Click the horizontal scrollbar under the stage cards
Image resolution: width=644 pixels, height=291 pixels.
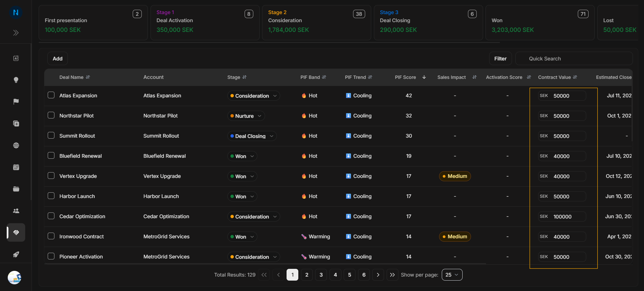269,42
